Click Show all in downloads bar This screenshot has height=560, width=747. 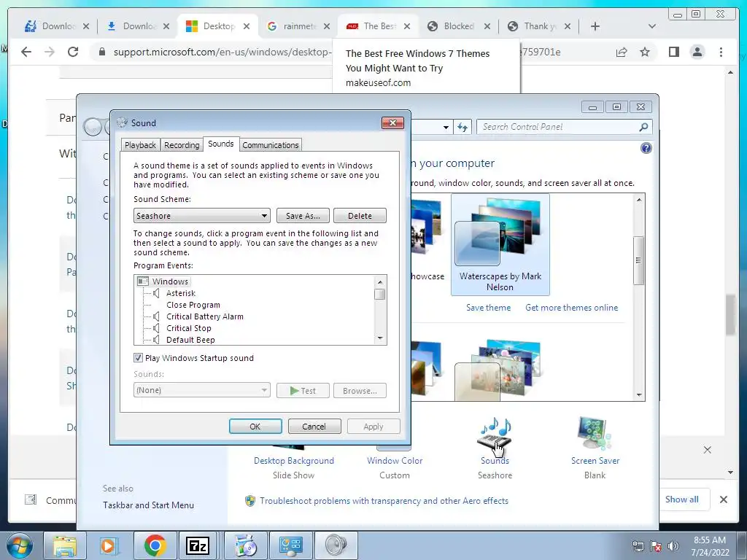pos(682,499)
